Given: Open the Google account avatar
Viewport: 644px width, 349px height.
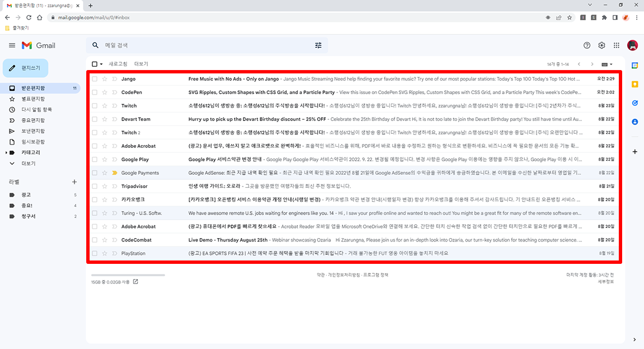Looking at the screenshot, I should (x=632, y=45).
